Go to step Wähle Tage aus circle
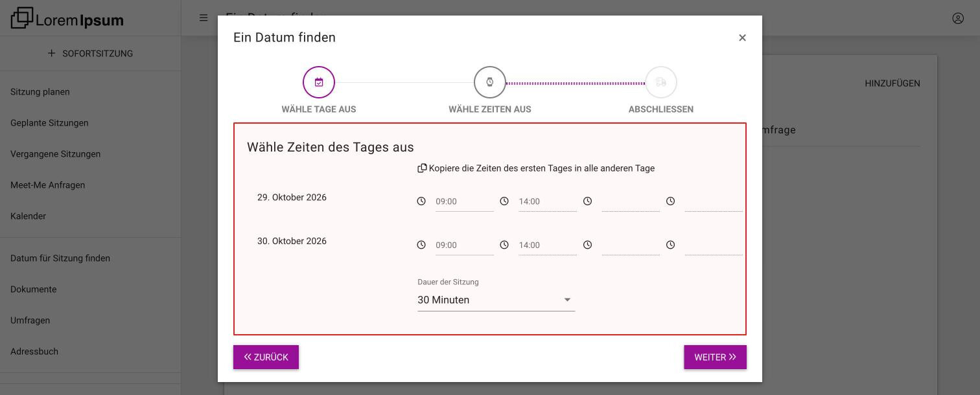The width and height of the screenshot is (980, 395). coord(319,82)
